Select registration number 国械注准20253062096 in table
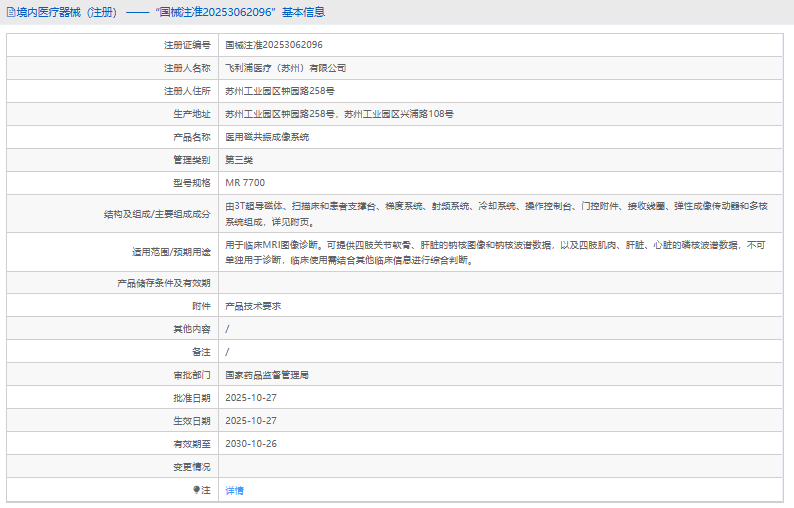794x508 pixels. pyautogui.click(x=274, y=45)
